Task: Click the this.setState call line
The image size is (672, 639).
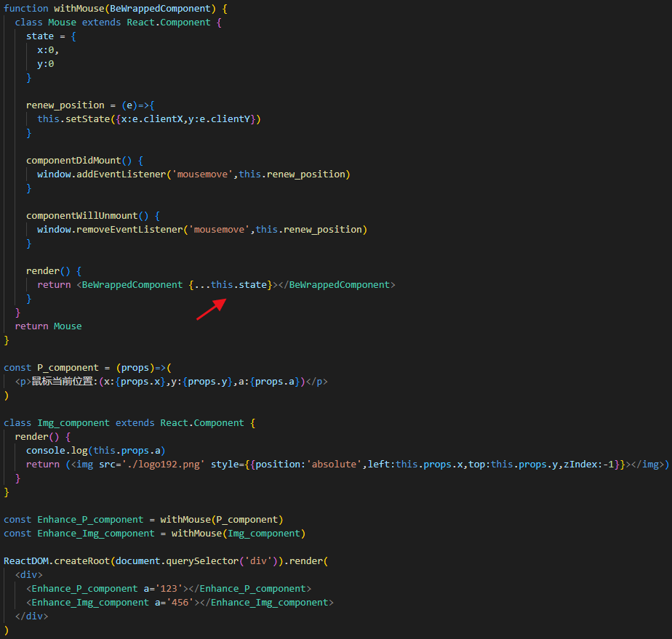Action: tap(148, 119)
